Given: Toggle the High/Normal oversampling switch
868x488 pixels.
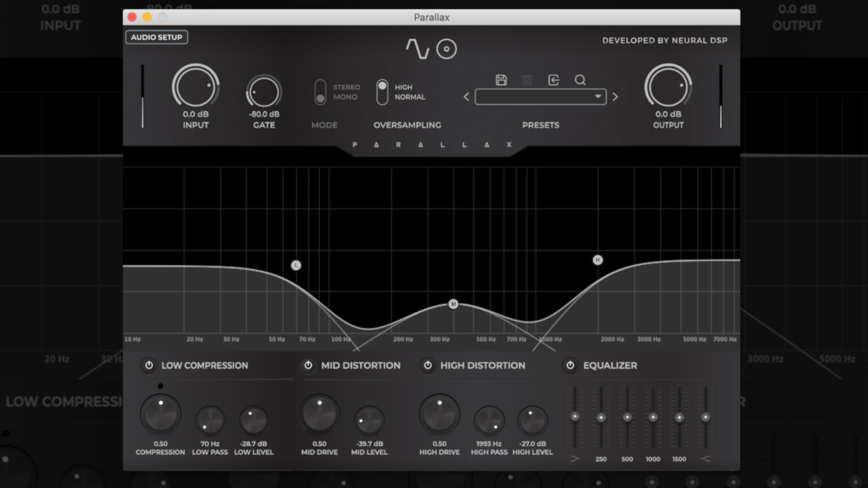Looking at the screenshot, I should 382,92.
